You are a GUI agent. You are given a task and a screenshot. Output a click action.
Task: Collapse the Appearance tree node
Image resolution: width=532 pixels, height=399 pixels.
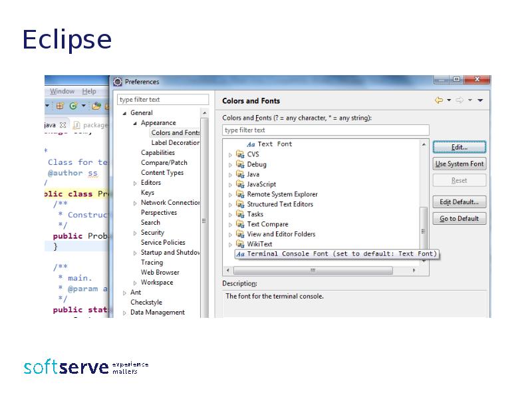tap(135, 123)
